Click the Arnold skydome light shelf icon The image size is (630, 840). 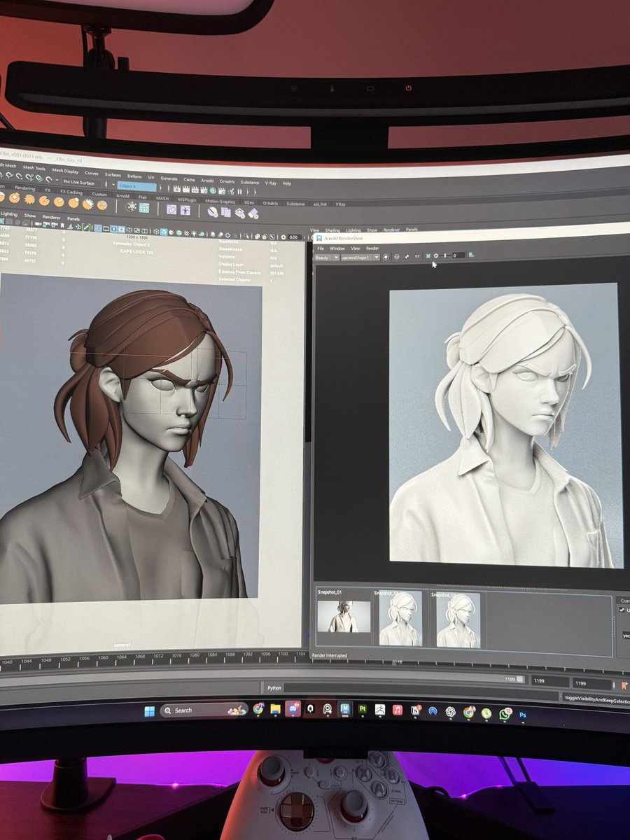point(132,206)
